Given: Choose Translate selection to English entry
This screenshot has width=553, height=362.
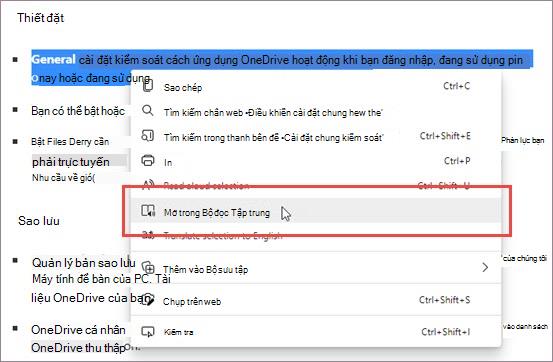Looking at the screenshot, I should click(x=316, y=236).
